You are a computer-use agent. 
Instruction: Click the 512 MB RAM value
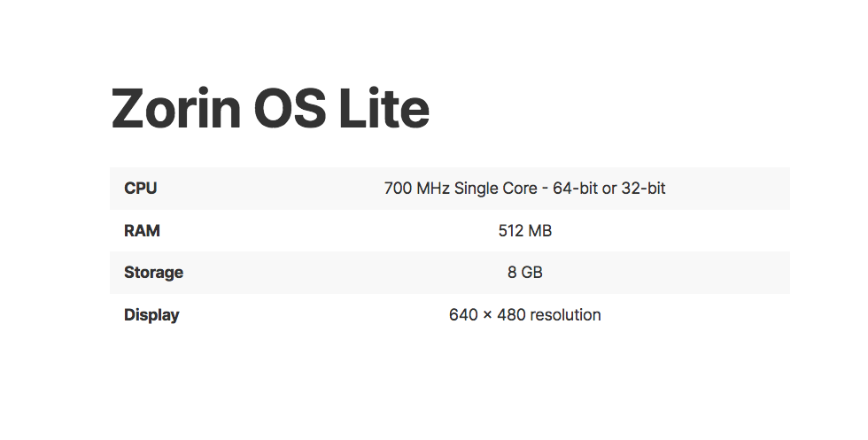coord(525,231)
